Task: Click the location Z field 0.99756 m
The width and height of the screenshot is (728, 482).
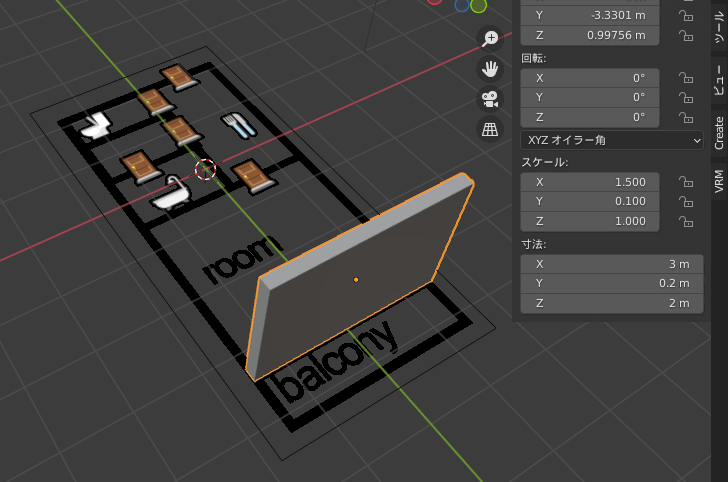Action: click(590, 36)
